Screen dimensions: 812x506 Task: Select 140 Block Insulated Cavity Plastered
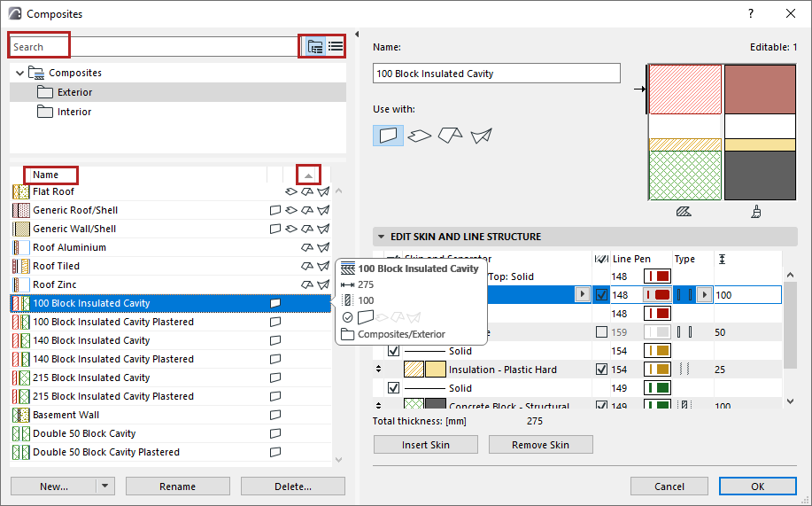tap(171, 359)
